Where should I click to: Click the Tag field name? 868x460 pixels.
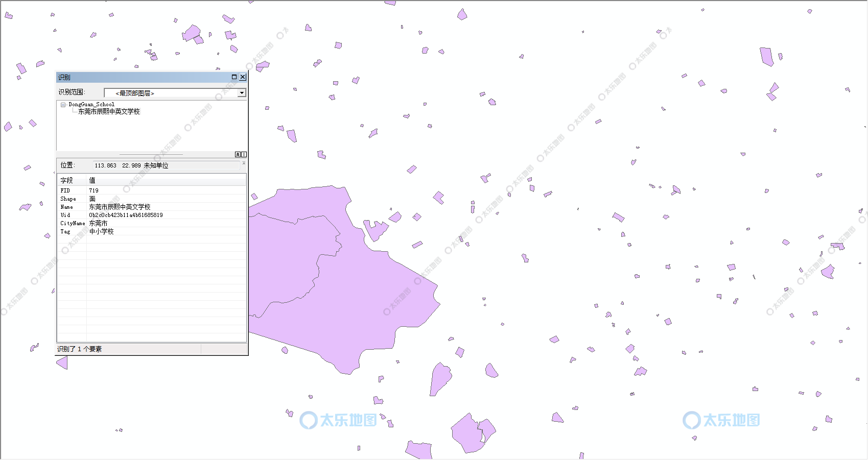pyautogui.click(x=65, y=231)
